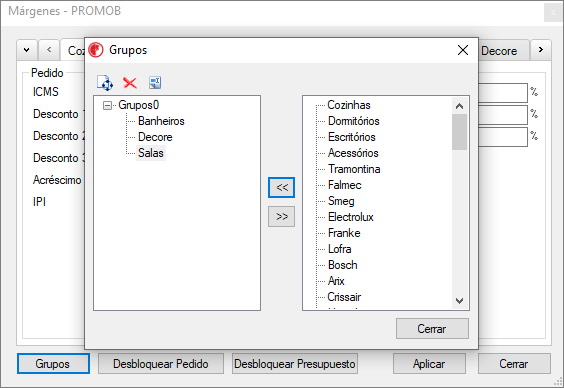Open the tab list dropdown arrow
This screenshot has height=388, width=564.
point(27,50)
